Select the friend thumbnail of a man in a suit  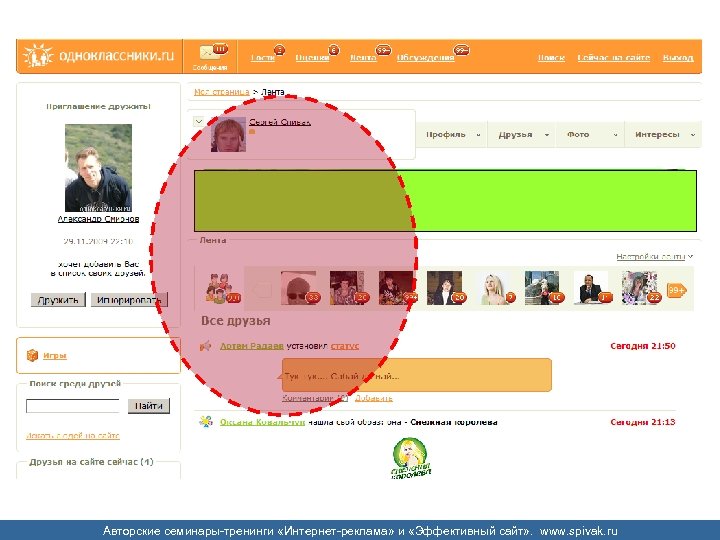click(x=591, y=288)
